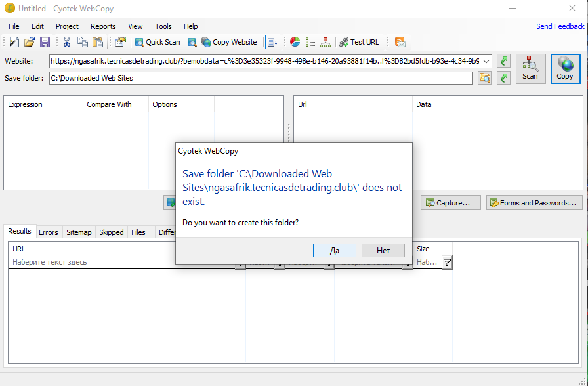Click the Size filter text box

click(427, 262)
